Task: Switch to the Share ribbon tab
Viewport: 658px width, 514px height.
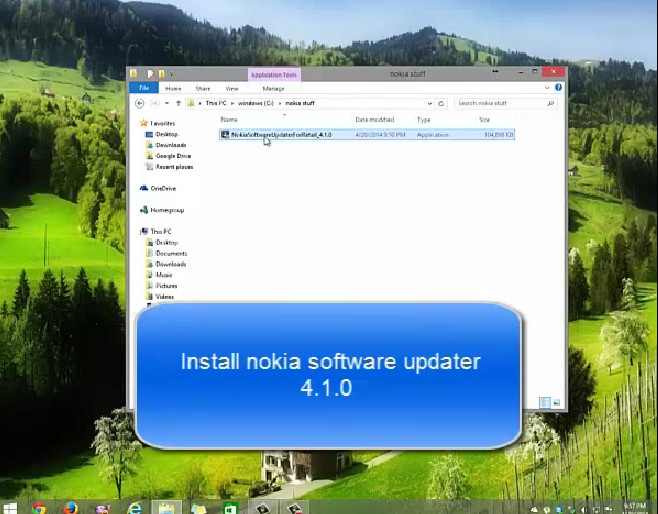Action: [203, 89]
